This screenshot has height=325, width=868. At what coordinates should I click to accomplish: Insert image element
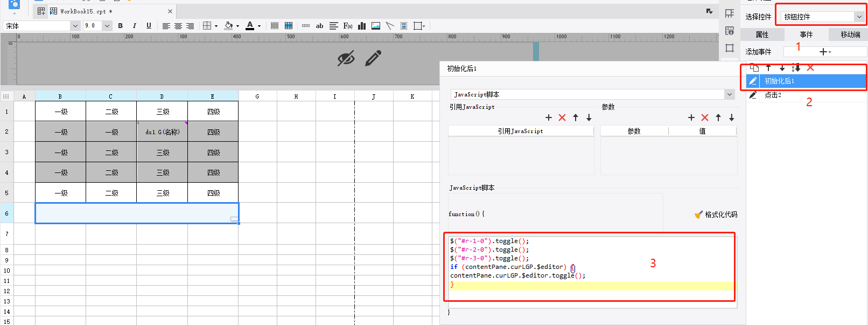point(376,25)
